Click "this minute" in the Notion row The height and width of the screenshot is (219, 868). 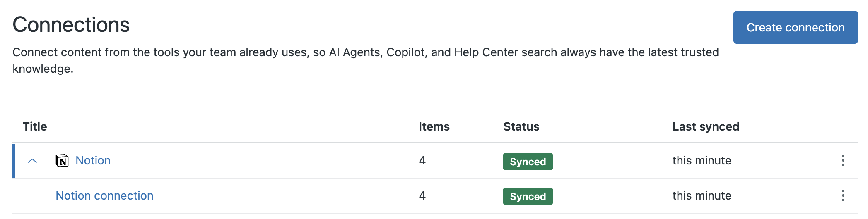[702, 160]
